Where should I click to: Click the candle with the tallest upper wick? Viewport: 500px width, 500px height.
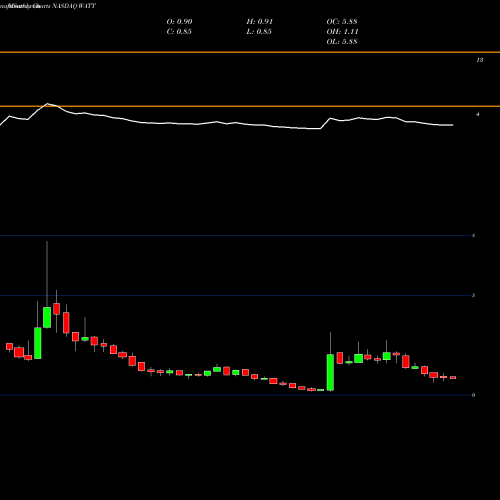(x=47, y=317)
